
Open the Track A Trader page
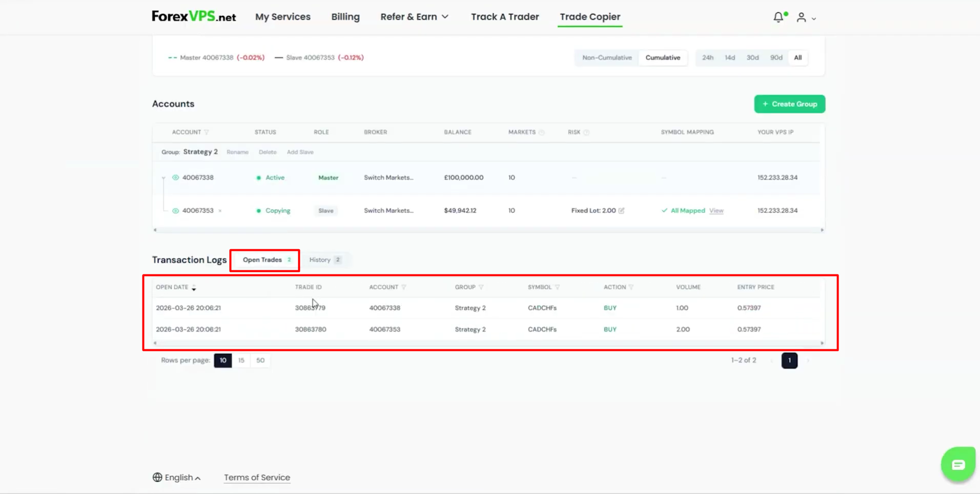(505, 17)
